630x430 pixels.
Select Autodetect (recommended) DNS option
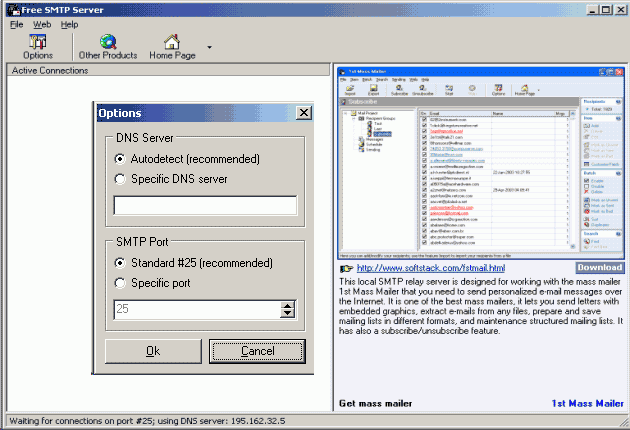(120, 159)
